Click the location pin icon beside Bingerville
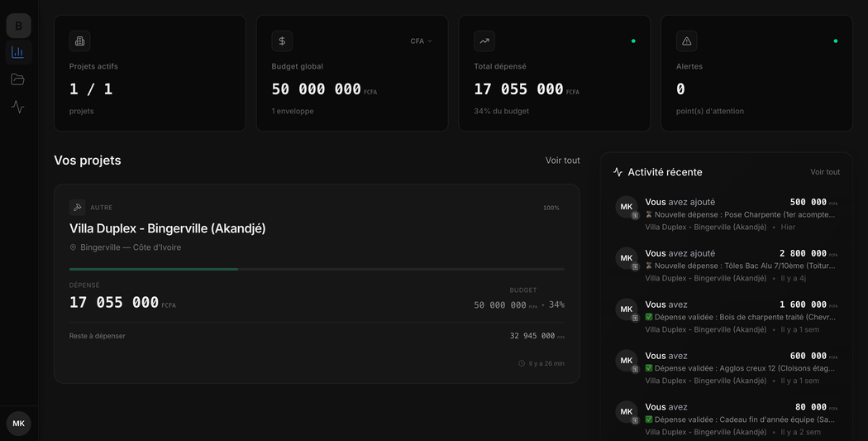Image resolution: width=868 pixels, height=441 pixels. tap(73, 247)
